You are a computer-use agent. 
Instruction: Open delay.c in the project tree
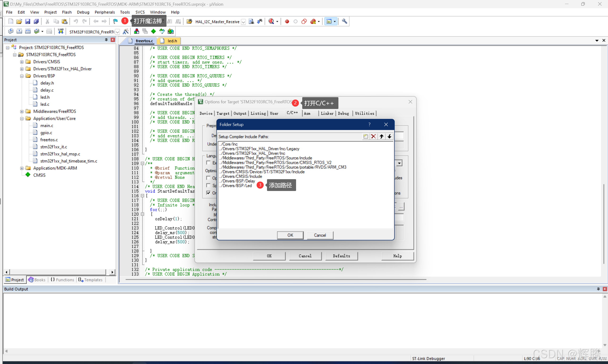pyautogui.click(x=47, y=90)
